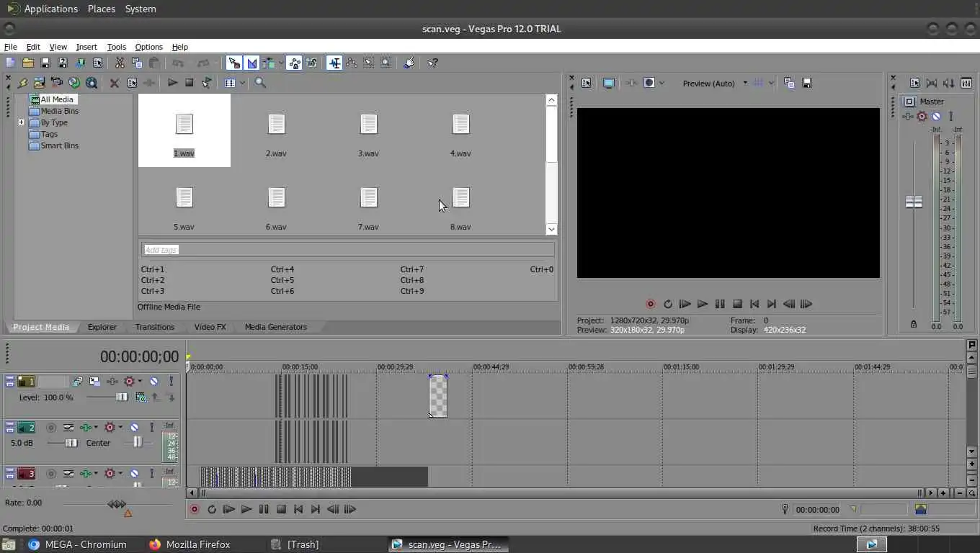Click Stop in timeline transport bar
This screenshot has height=553, width=980.
281,509
